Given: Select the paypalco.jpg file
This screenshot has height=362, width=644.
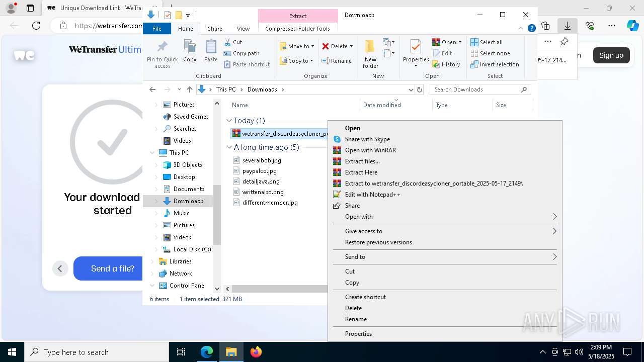Looking at the screenshot, I should pyautogui.click(x=260, y=171).
